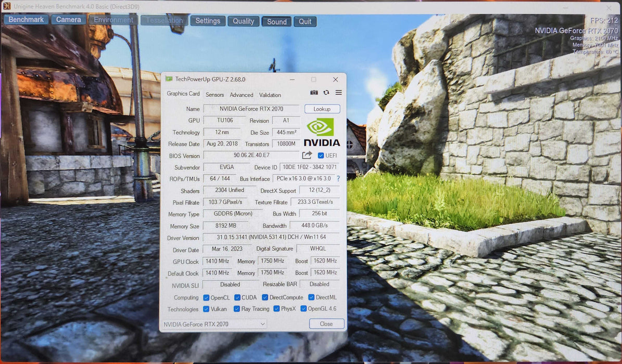Click the Digital Signature WHQL field
Image resolution: width=622 pixels, height=364 pixels.
318,249
